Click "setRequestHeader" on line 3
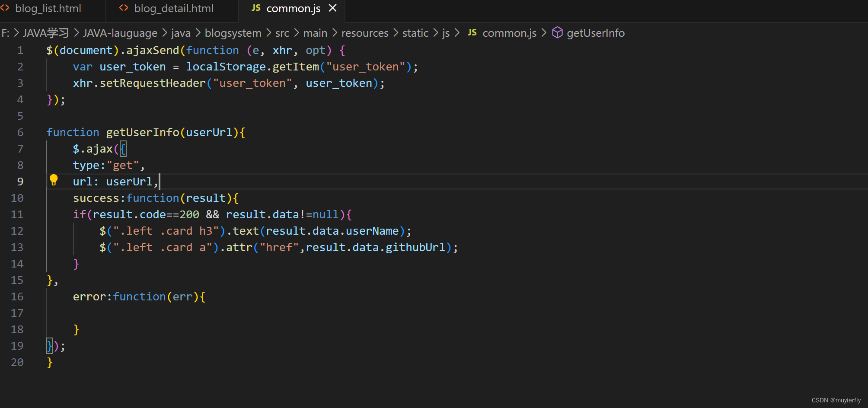 pyautogui.click(x=153, y=83)
